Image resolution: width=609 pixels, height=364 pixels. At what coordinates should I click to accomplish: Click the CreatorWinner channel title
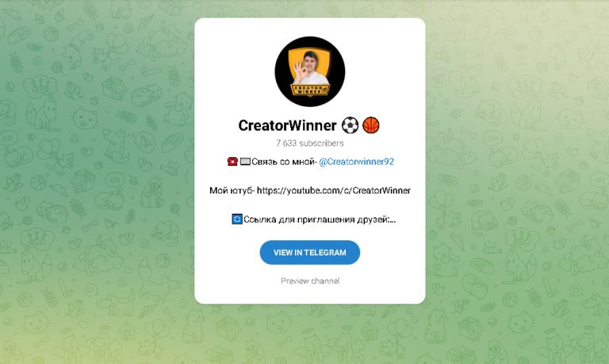(x=287, y=125)
